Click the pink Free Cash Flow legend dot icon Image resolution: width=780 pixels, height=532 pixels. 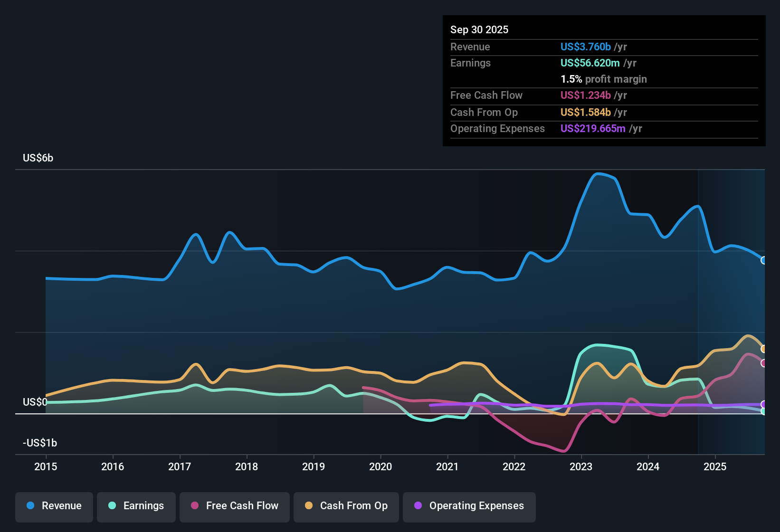tap(194, 506)
